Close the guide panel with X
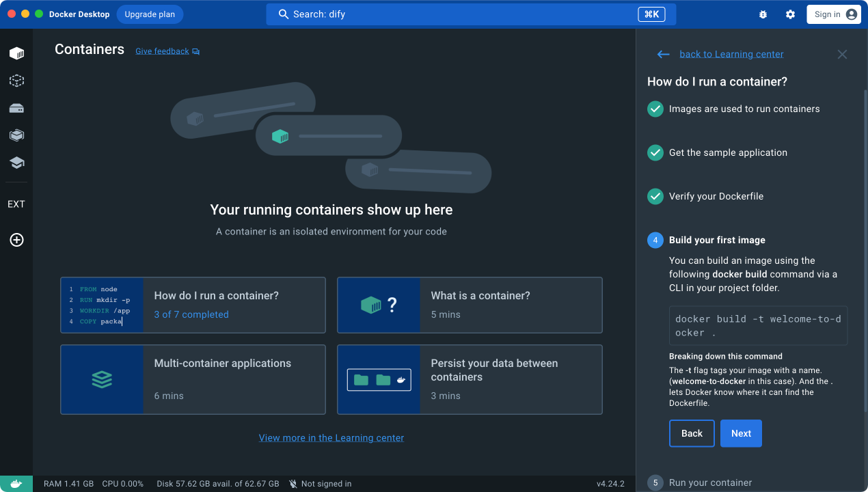The image size is (868, 492). (x=842, y=55)
